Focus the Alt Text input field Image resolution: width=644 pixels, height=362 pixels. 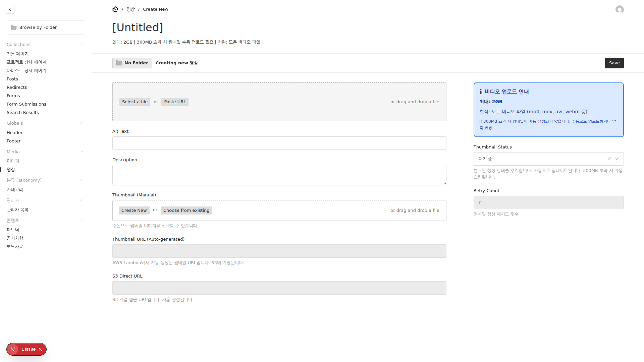pos(279,143)
